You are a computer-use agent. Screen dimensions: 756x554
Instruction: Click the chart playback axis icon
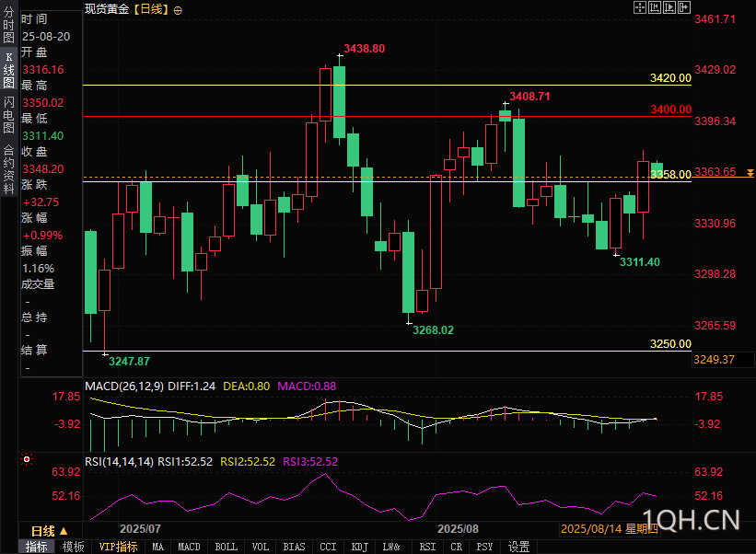click(669, 7)
